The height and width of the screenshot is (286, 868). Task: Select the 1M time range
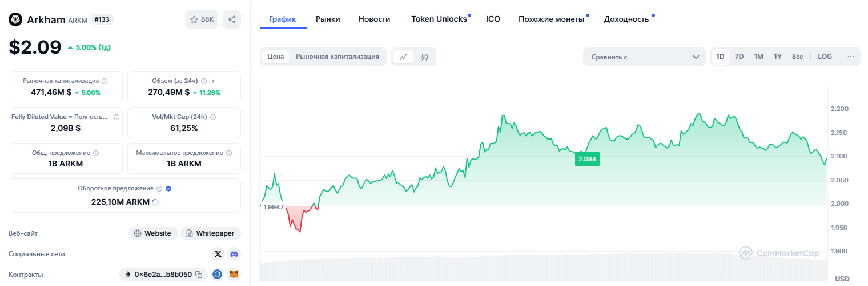pos(758,57)
